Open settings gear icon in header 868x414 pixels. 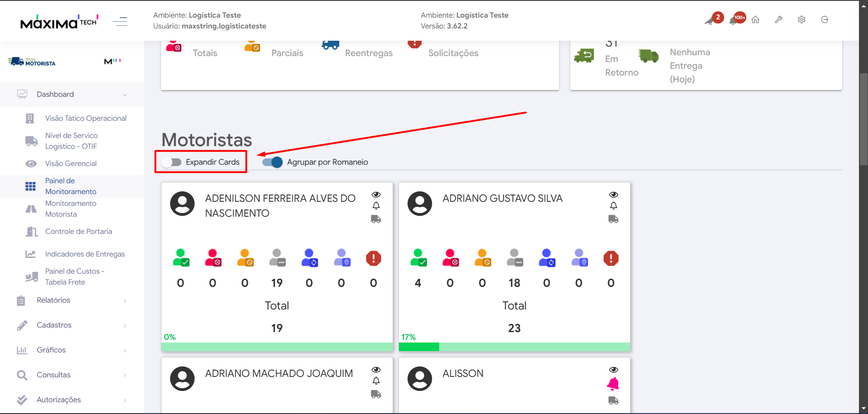pos(802,19)
